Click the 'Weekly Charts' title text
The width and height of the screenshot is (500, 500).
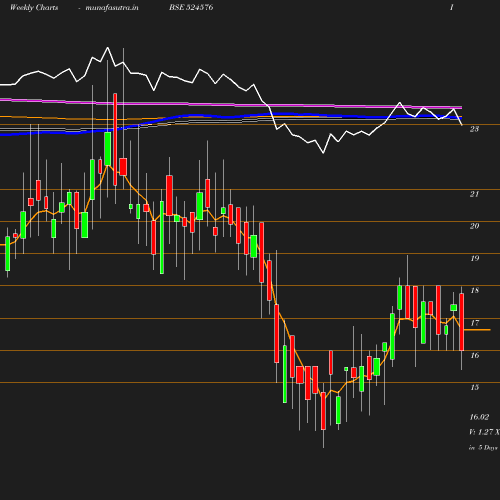[x=34, y=7]
